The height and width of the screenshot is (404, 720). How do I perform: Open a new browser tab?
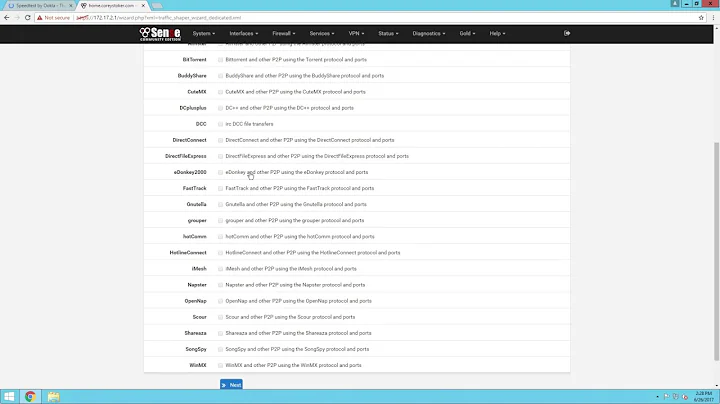[x=157, y=6]
